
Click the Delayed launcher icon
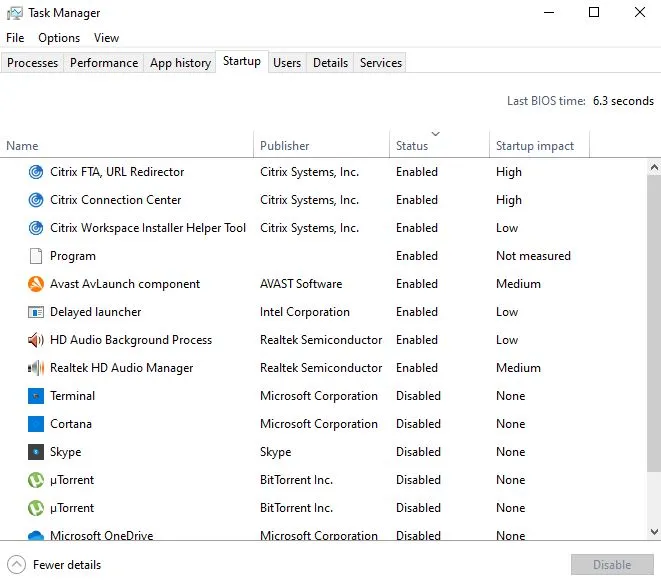(x=36, y=312)
